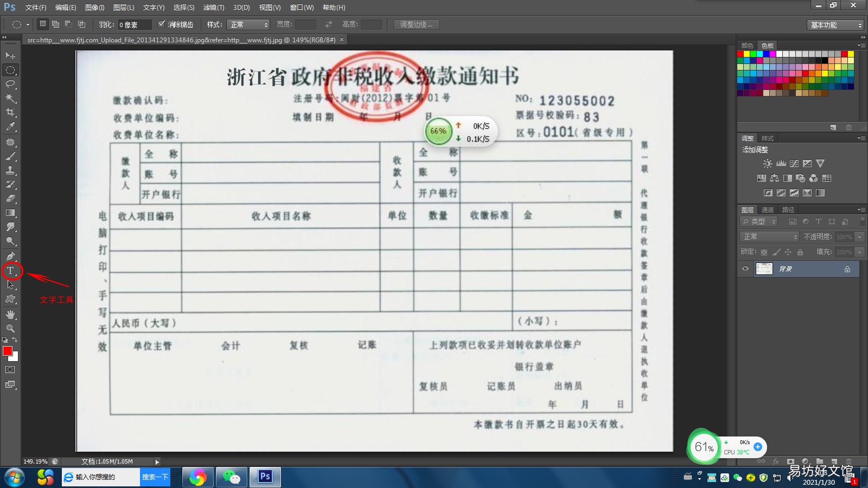Select the Lasso tool
868x488 pixels.
[x=10, y=84]
